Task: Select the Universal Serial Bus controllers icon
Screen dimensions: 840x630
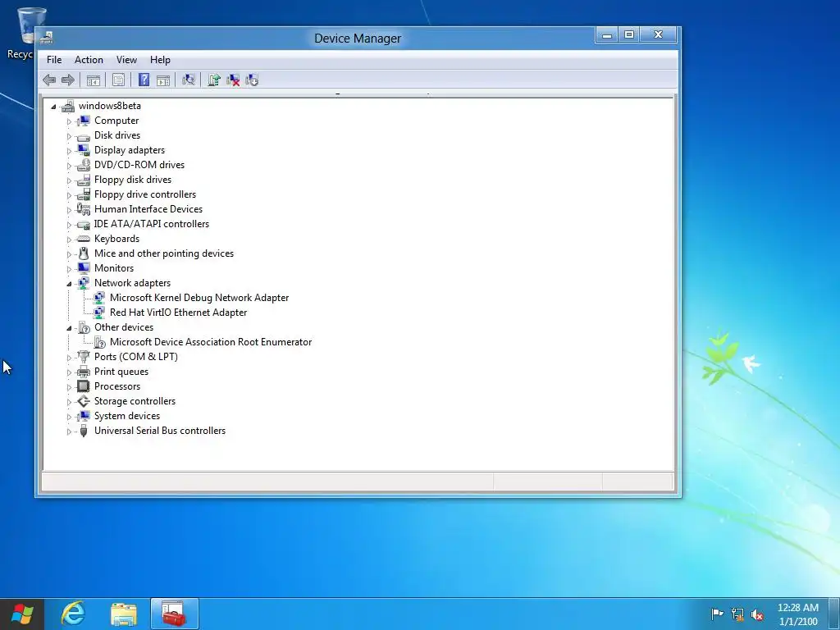Action: (x=84, y=431)
